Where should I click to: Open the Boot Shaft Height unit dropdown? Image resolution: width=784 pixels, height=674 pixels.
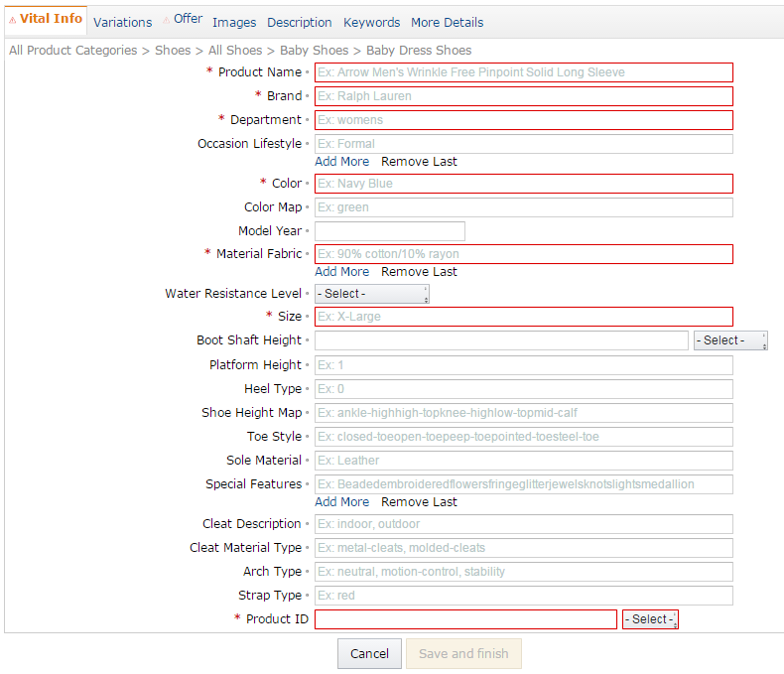click(x=730, y=340)
